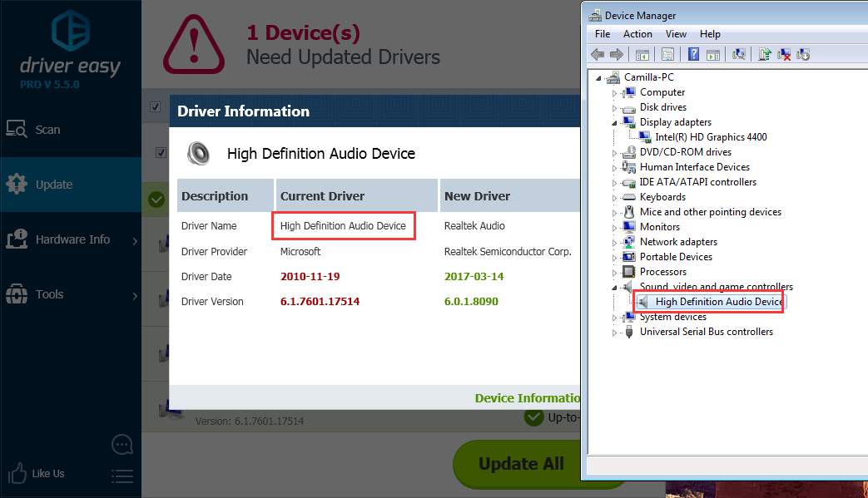The width and height of the screenshot is (868, 498).
Task: Collapse the Display adapters node
Action: pos(614,123)
